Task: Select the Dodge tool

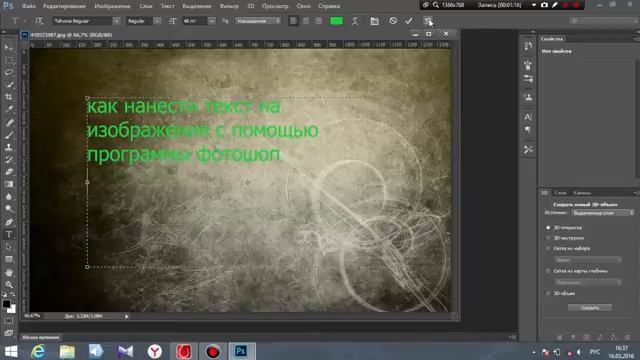Action: click(9, 209)
